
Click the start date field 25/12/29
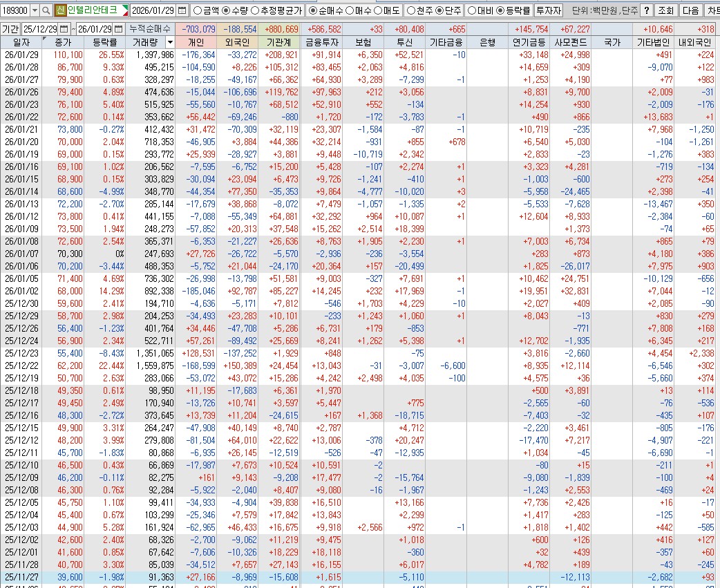click(x=40, y=29)
